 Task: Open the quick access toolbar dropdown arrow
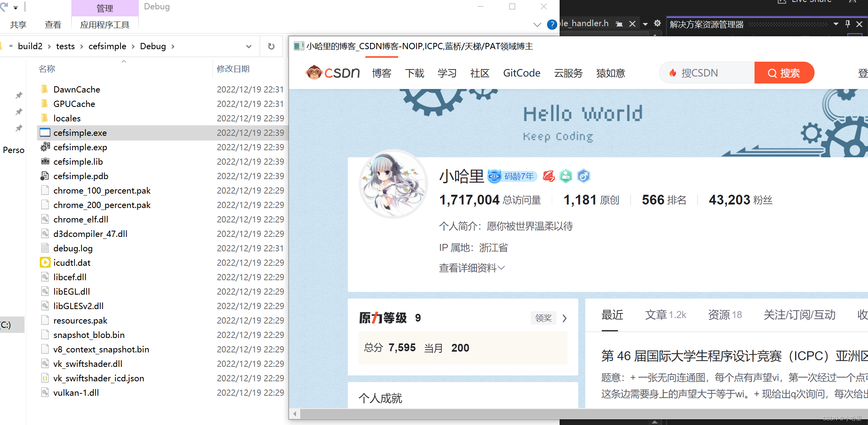(16, 7)
